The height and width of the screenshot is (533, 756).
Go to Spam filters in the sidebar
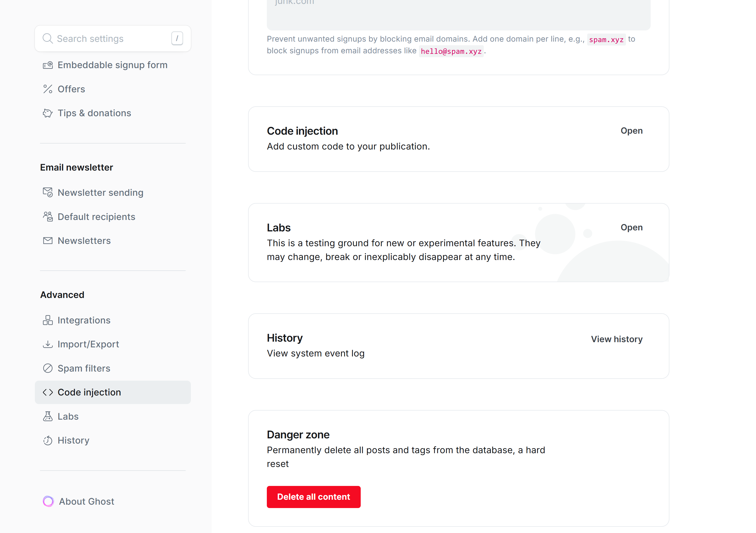(84, 368)
